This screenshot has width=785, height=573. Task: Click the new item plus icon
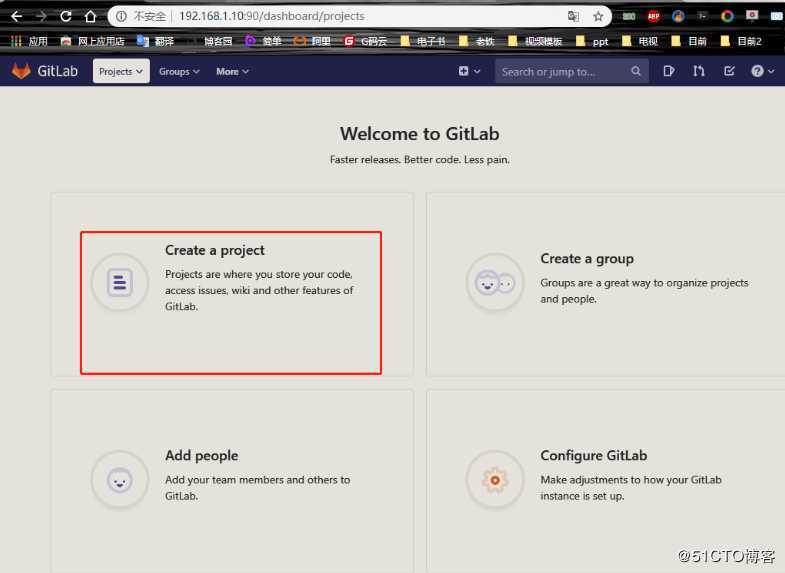[469, 71]
